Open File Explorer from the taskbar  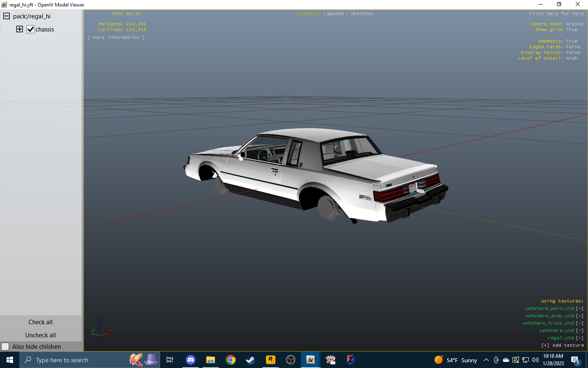(x=211, y=360)
